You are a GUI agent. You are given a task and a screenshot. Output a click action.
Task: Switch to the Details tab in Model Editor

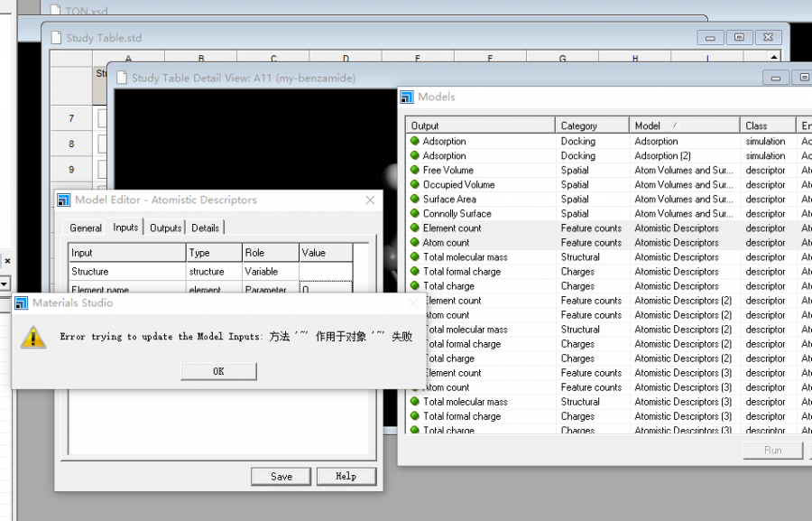(205, 228)
